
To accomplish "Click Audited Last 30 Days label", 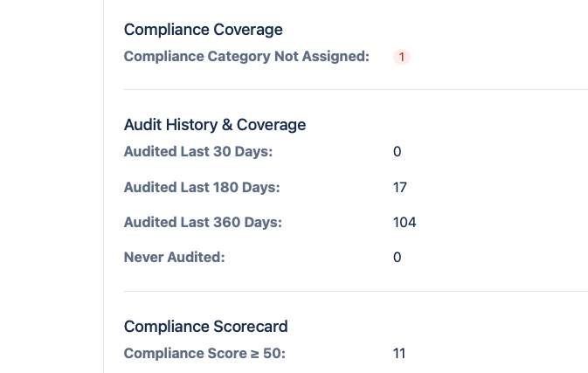I will [198, 152].
